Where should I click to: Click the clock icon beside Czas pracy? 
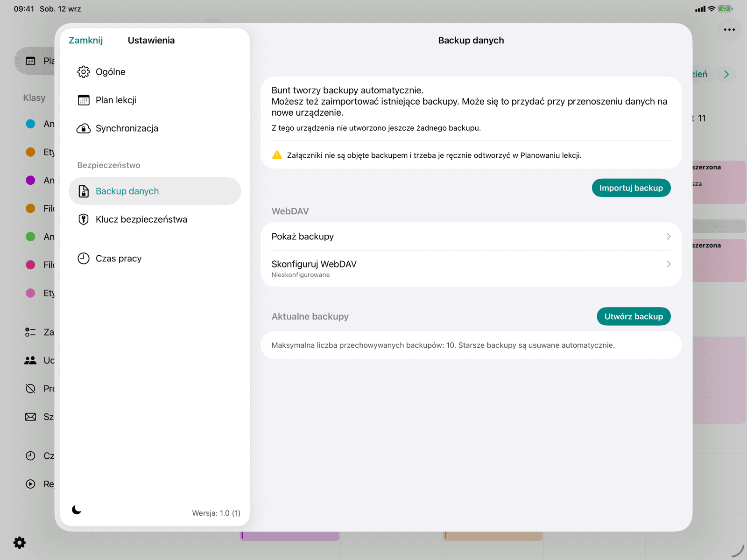pos(84,259)
